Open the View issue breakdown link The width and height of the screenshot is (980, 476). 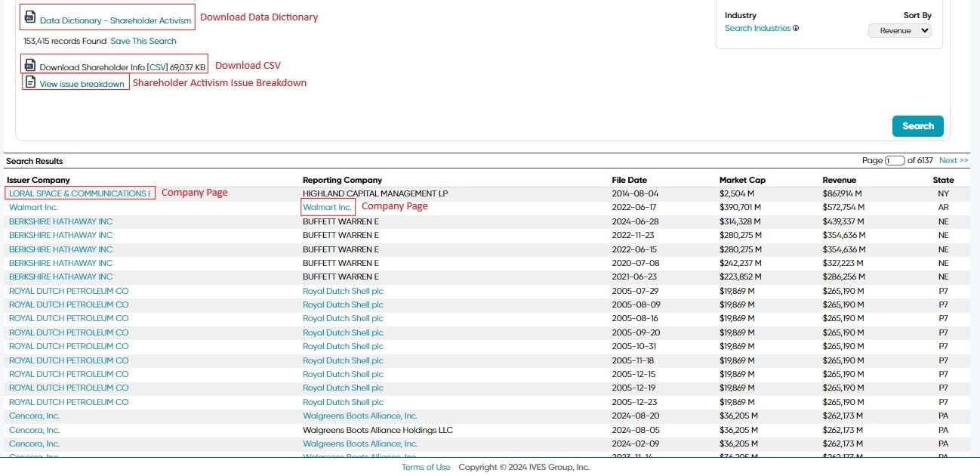(x=82, y=84)
